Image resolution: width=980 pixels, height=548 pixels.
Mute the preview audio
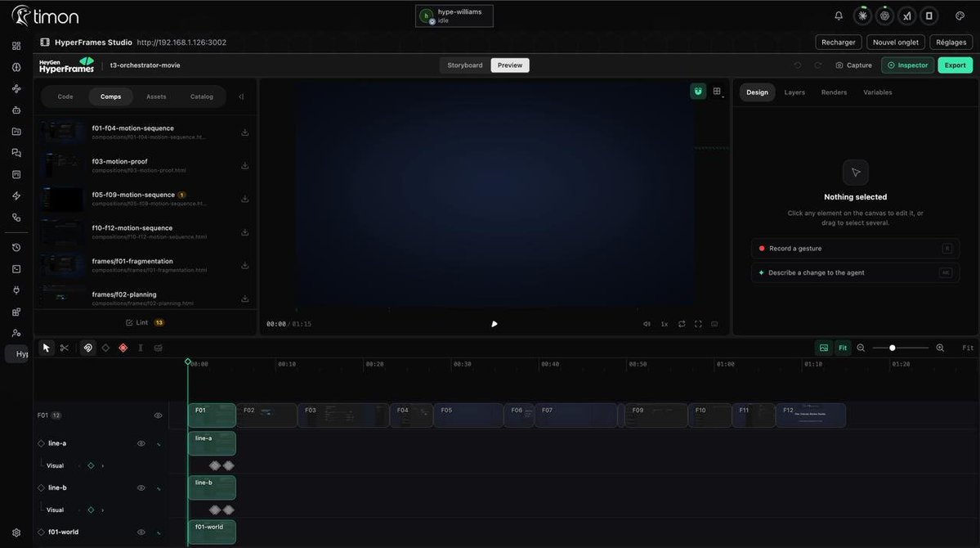pos(647,324)
